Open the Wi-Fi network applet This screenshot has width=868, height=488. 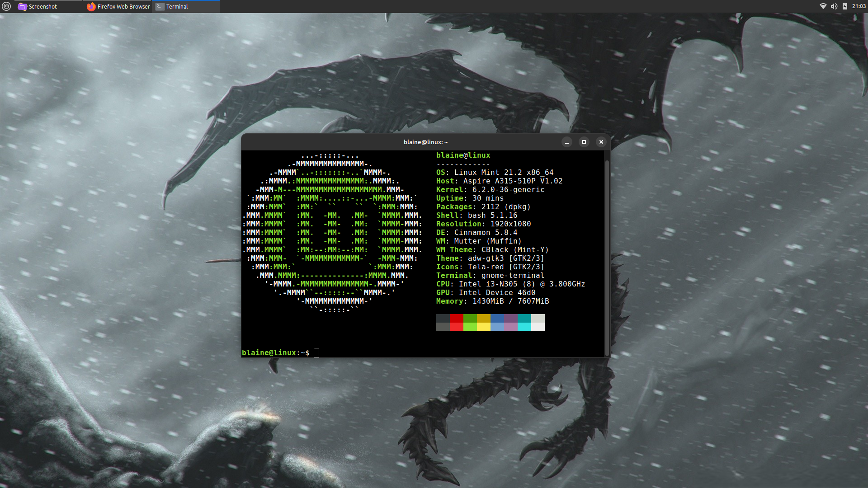pyautogui.click(x=823, y=6)
